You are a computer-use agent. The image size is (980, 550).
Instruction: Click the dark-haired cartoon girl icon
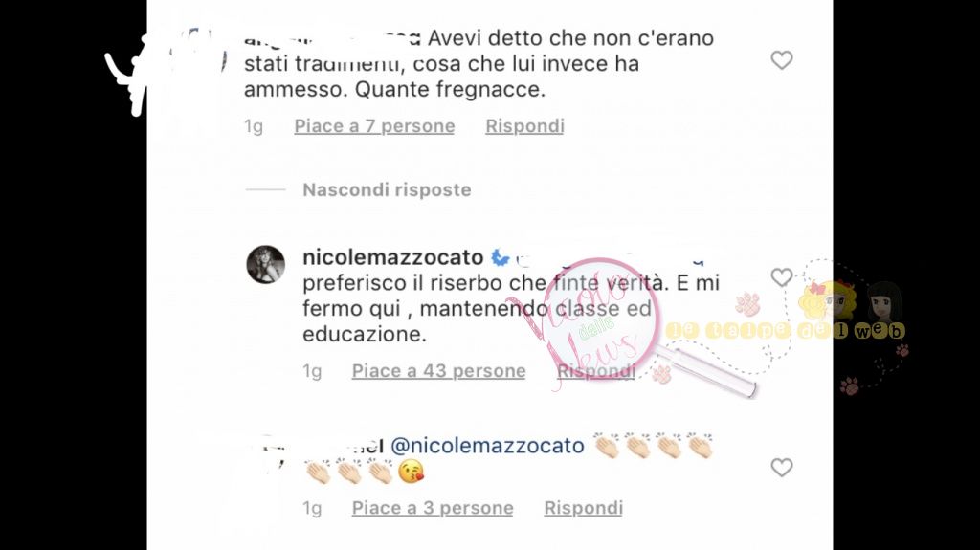click(882, 301)
